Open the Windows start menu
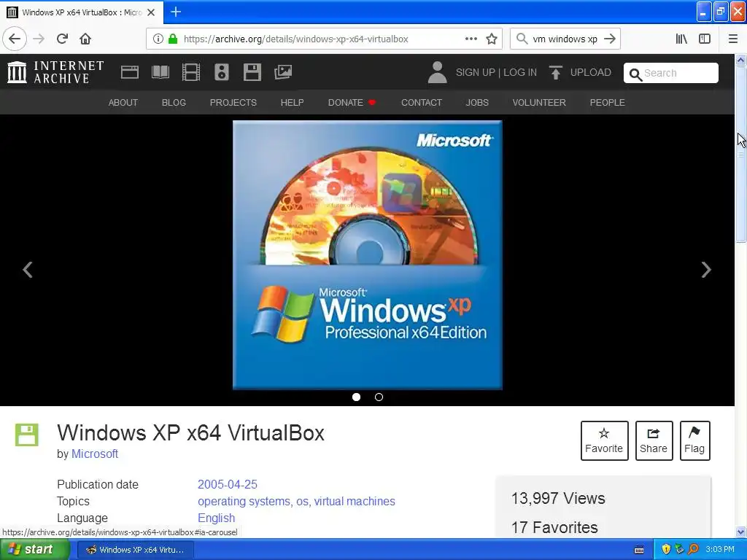Image resolution: width=747 pixels, height=560 pixels. point(34,550)
